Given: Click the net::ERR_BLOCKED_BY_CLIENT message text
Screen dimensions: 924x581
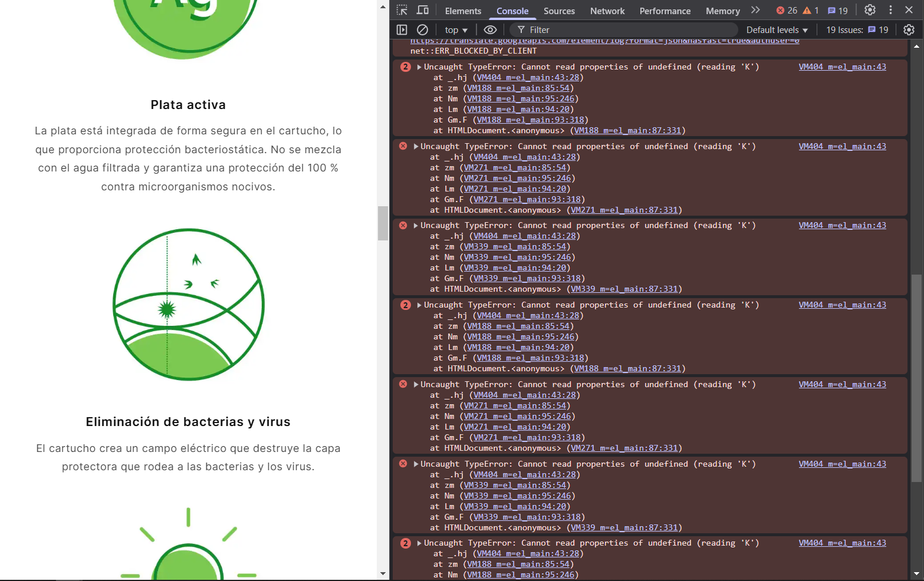Looking at the screenshot, I should (473, 51).
